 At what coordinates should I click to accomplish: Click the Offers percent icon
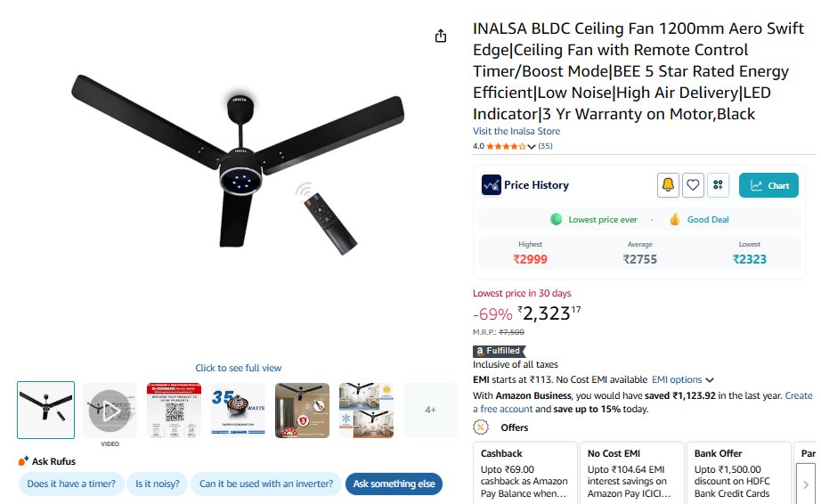(x=481, y=427)
